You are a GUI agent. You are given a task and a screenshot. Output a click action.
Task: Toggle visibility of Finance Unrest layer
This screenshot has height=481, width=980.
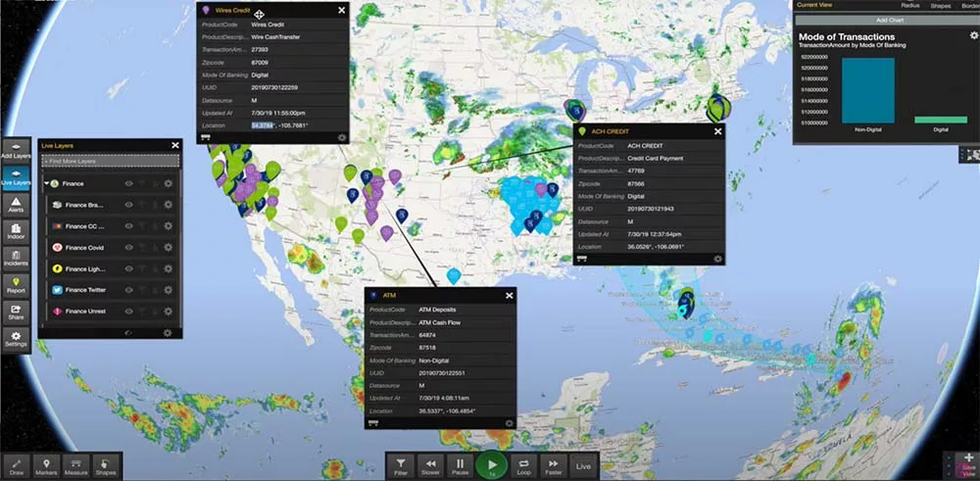tap(128, 312)
